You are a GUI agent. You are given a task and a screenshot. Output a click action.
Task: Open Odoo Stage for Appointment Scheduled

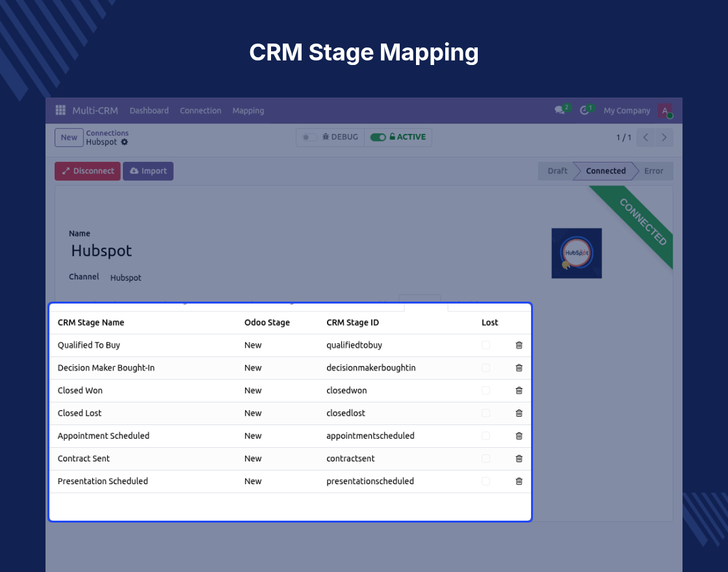(253, 436)
